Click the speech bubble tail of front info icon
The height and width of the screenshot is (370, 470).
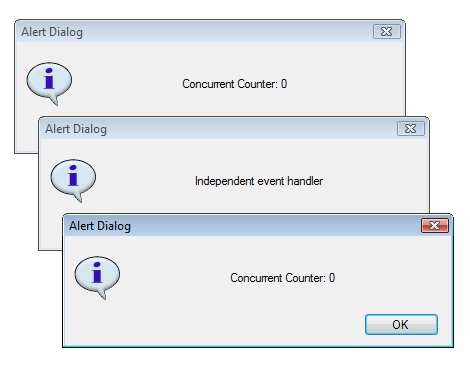pyautogui.click(x=102, y=294)
